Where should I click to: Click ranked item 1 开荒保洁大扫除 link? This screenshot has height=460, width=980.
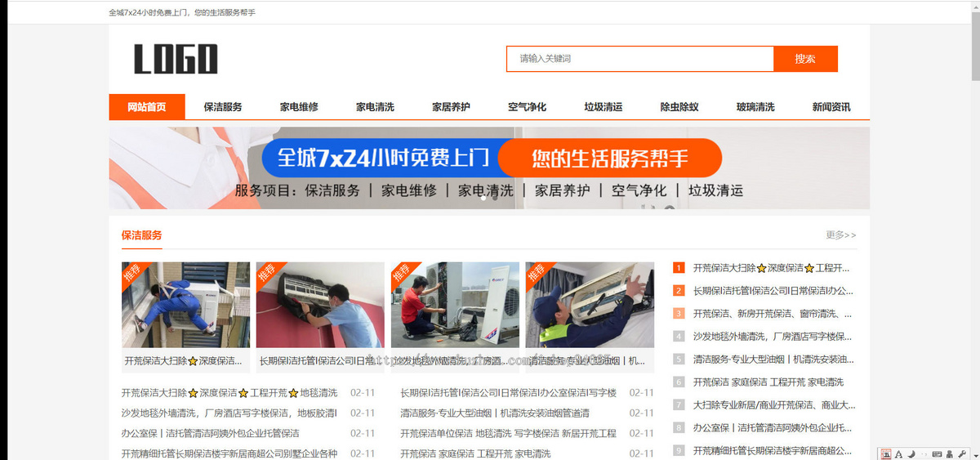point(771,268)
